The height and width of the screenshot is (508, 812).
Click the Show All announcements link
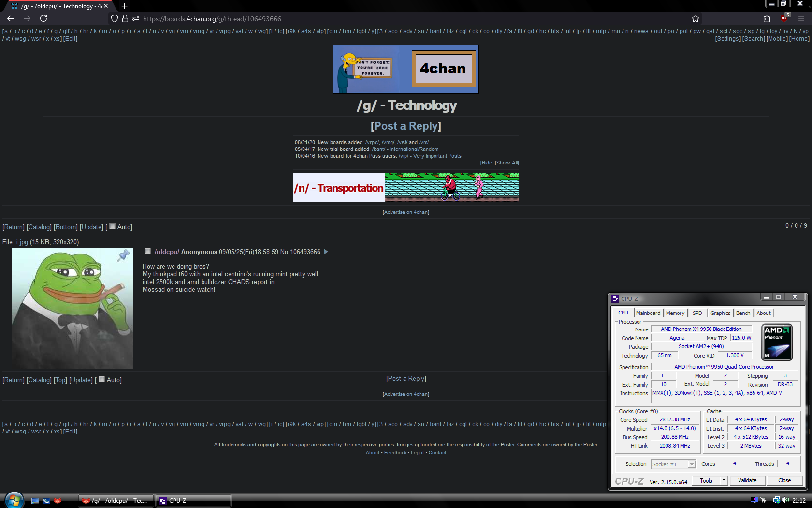pos(507,163)
